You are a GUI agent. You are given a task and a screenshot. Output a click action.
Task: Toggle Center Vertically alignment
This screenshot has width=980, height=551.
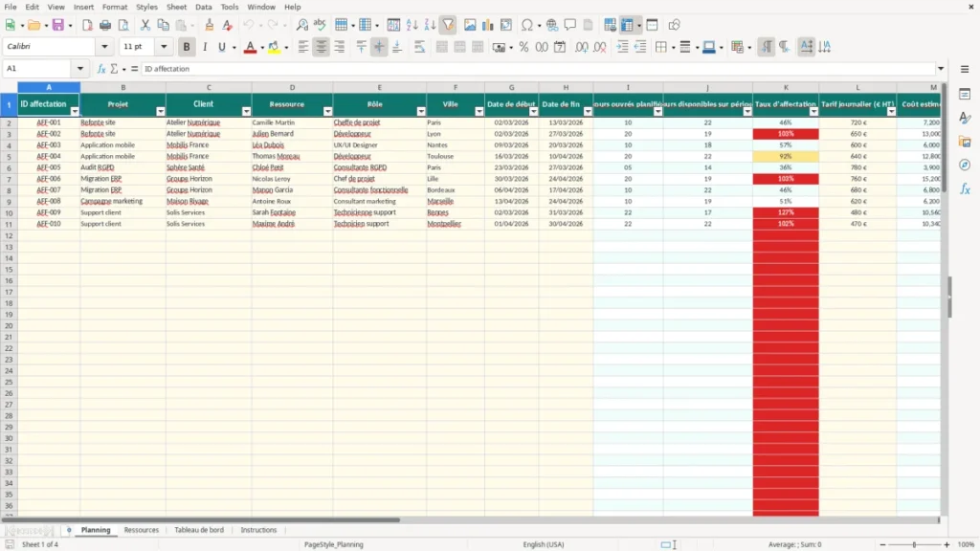379,47
